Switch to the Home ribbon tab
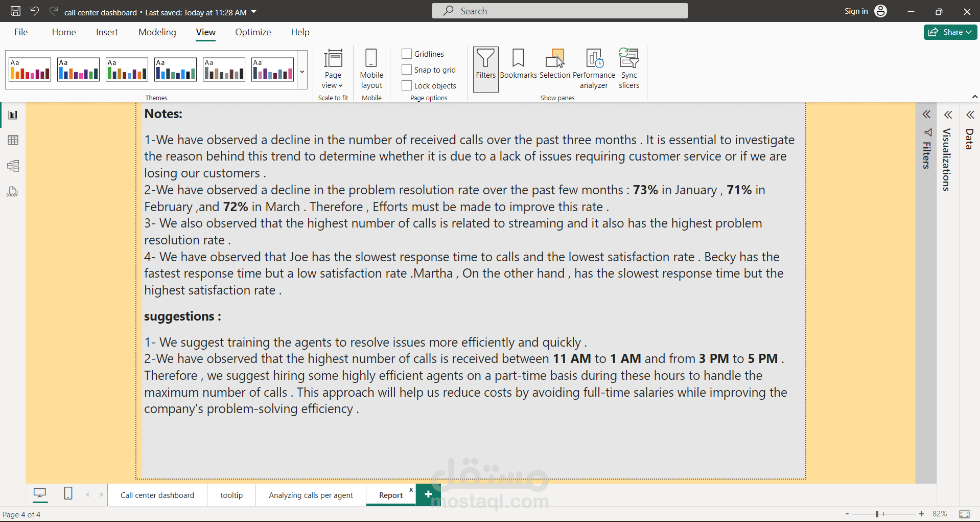This screenshot has width=980, height=522. [64, 32]
